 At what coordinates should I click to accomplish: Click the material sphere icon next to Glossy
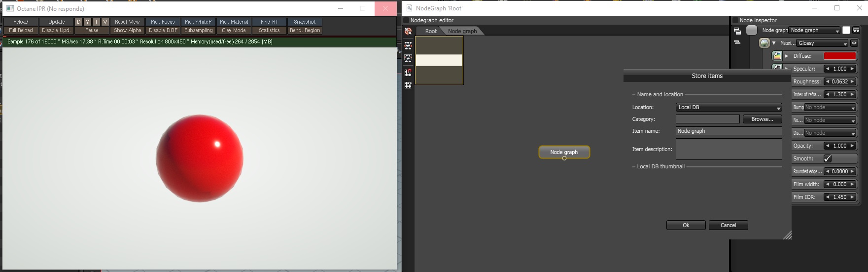coord(764,43)
